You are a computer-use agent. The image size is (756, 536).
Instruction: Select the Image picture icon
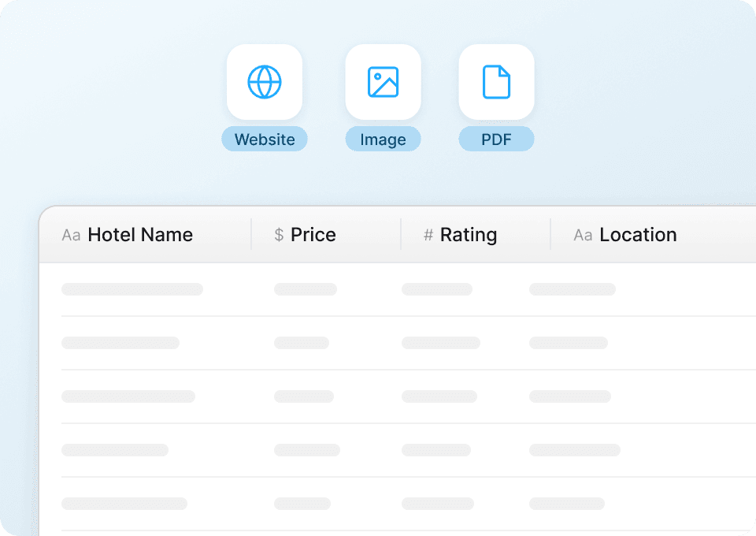point(383,82)
